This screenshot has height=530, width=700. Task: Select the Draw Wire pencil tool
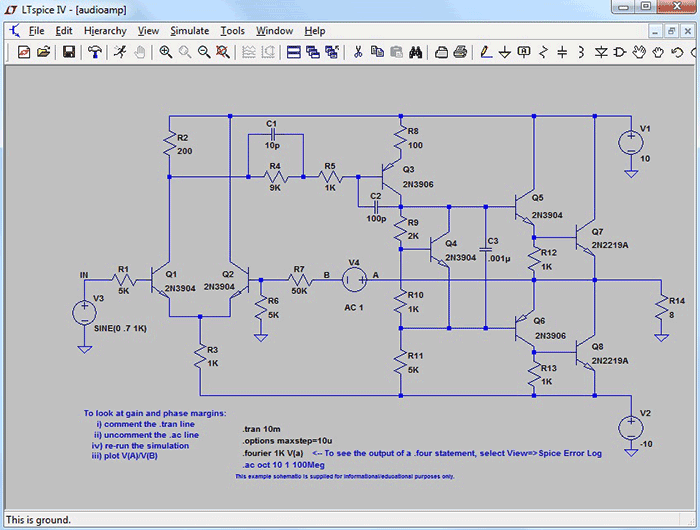click(486, 52)
